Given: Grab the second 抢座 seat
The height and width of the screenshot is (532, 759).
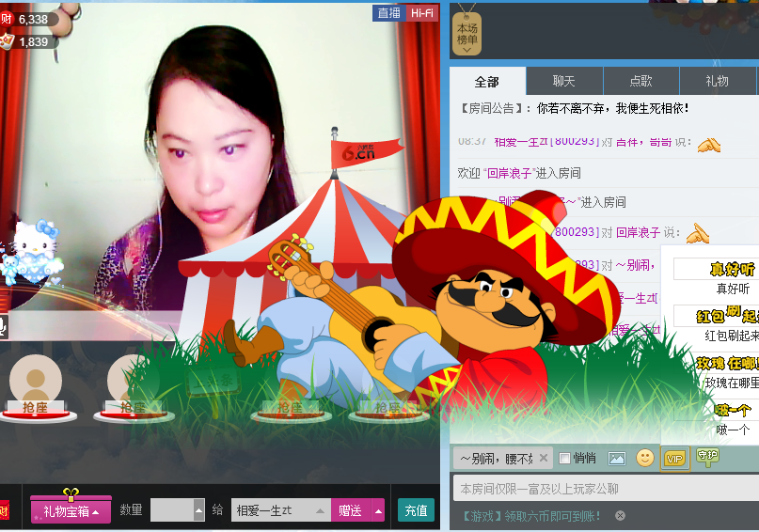Looking at the screenshot, I should 133,407.
